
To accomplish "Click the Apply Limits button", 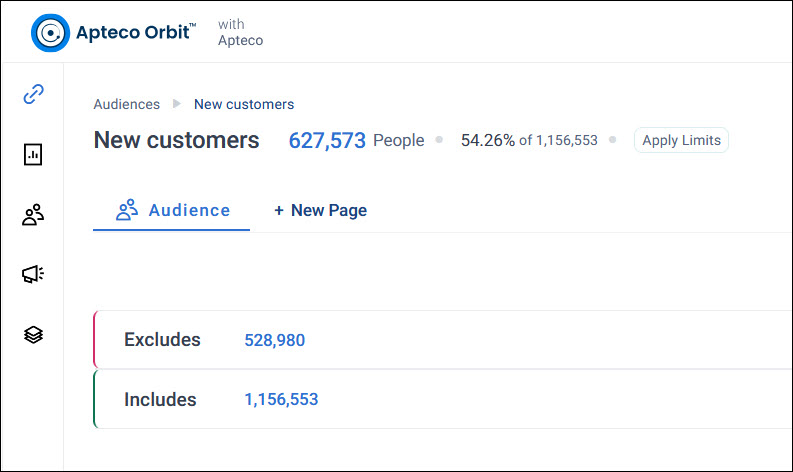I will coord(681,140).
